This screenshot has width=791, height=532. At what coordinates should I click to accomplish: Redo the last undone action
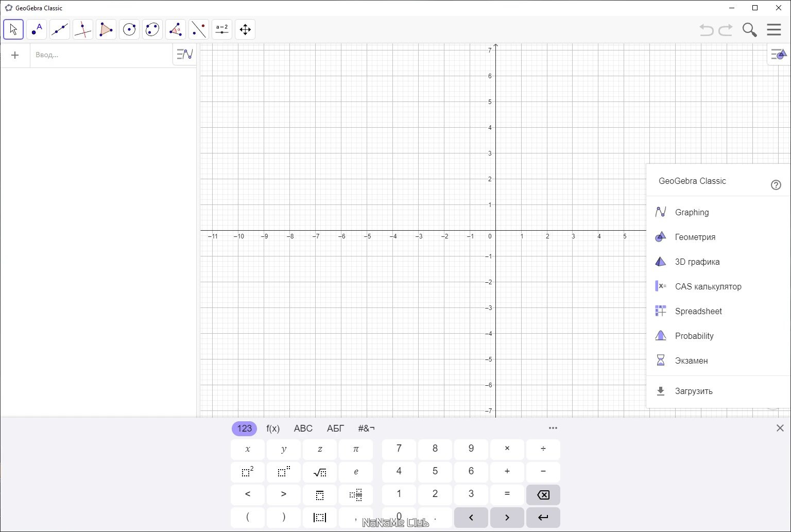pyautogui.click(x=726, y=30)
